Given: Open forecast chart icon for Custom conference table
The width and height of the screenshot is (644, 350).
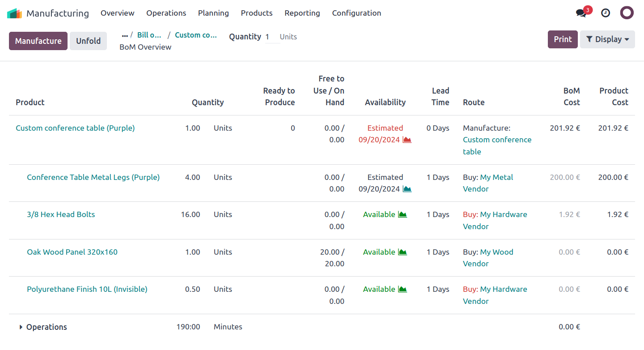Looking at the screenshot, I should click(x=407, y=140).
